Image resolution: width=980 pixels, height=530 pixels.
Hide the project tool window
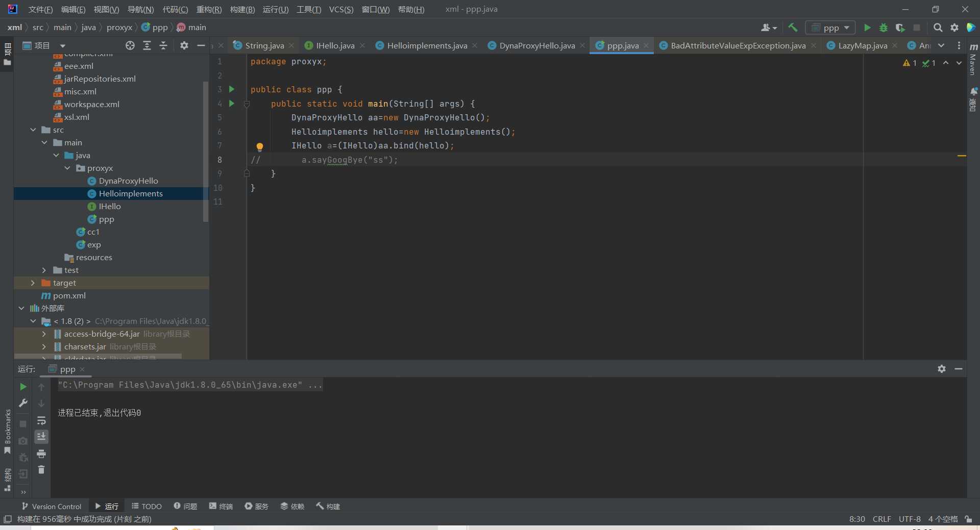click(201, 45)
